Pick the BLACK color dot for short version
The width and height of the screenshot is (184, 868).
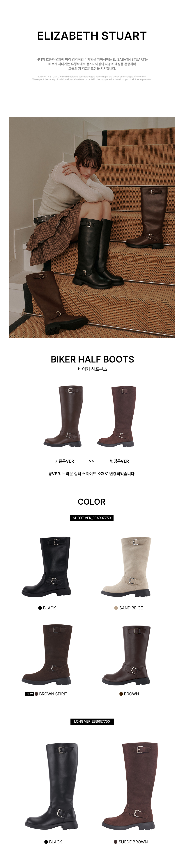[40, 608]
